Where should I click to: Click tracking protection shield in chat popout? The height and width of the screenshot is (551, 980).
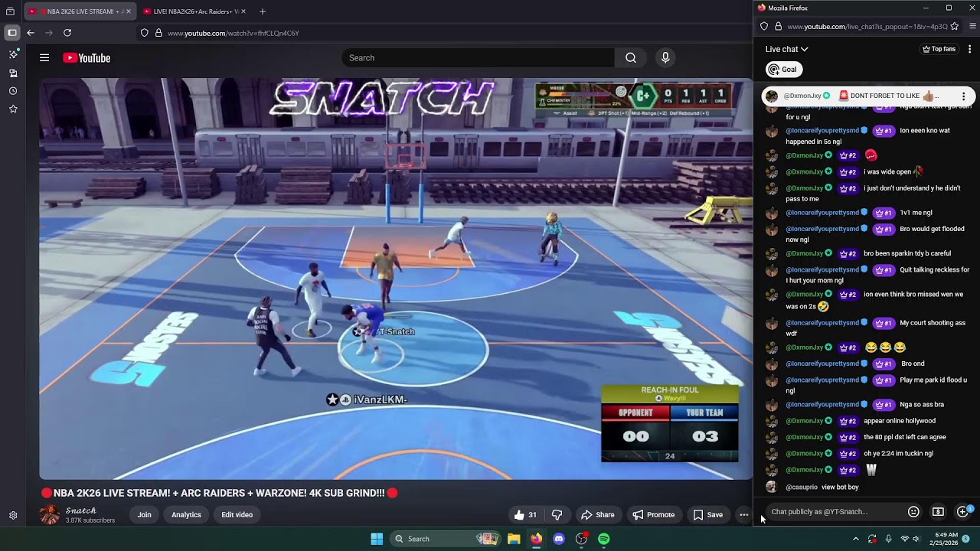point(764,26)
